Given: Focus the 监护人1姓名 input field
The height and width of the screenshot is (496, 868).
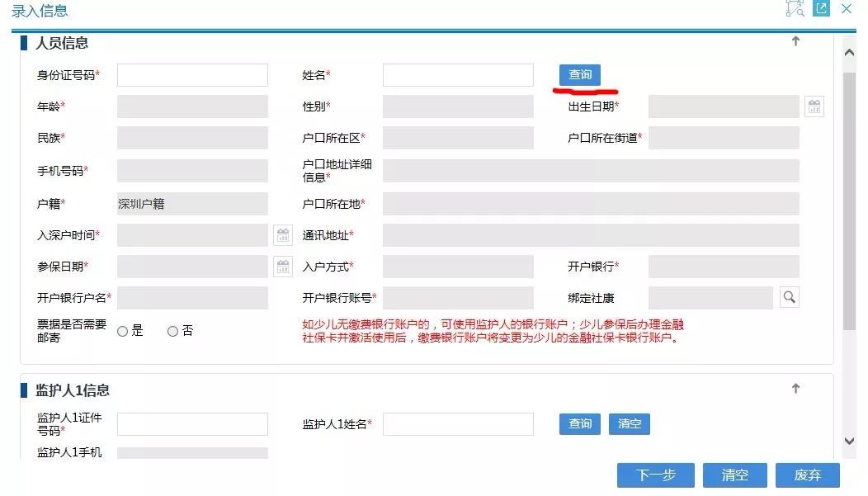Looking at the screenshot, I should click(x=459, y=424).
